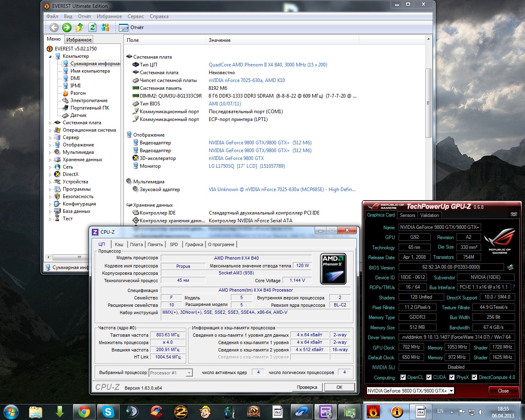
Task: Click the two-people users icon in EVEREST toolbar
Action: [105, 27]
